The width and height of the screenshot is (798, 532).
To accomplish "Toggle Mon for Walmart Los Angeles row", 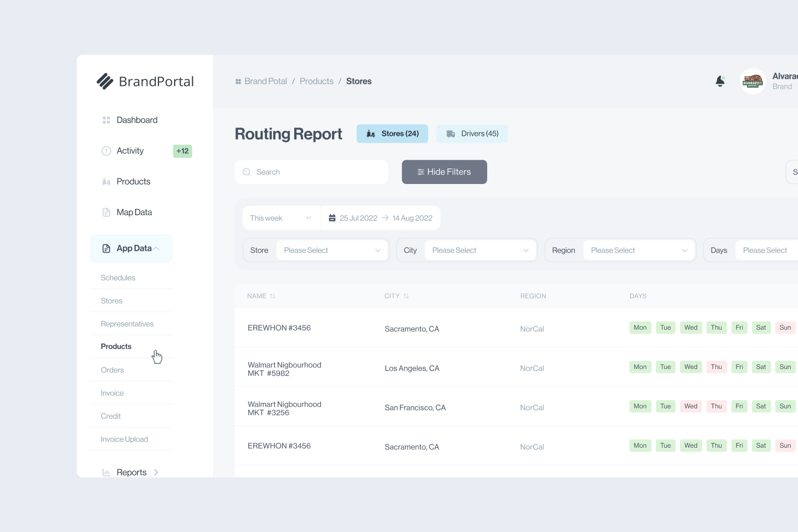I will click(640, 367).
